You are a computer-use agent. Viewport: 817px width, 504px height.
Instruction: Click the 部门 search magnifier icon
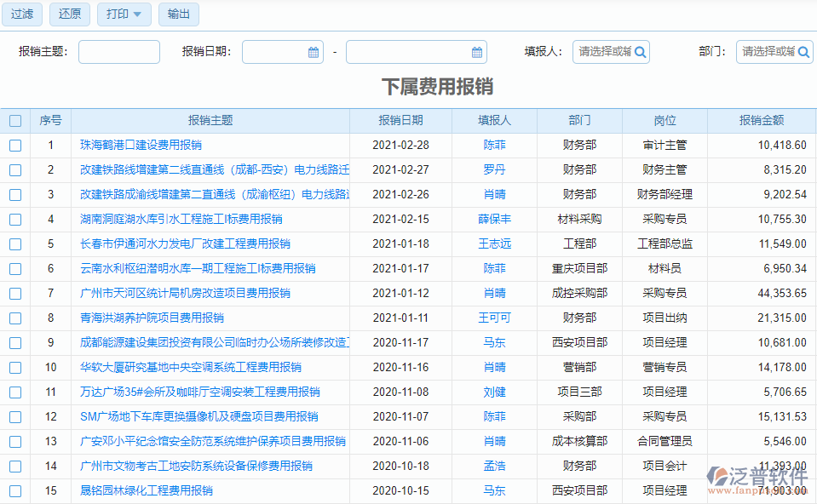pos(804,52)
